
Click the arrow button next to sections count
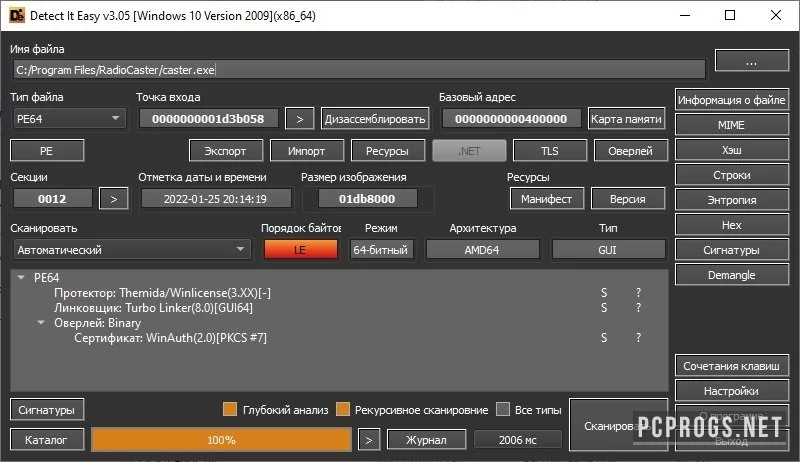[113, 198]
